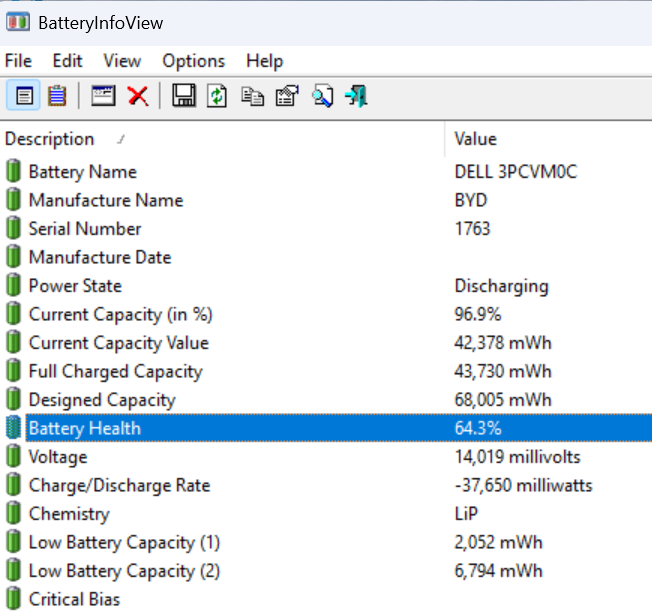
Task: Open the File menu
Action: point(18,61)
